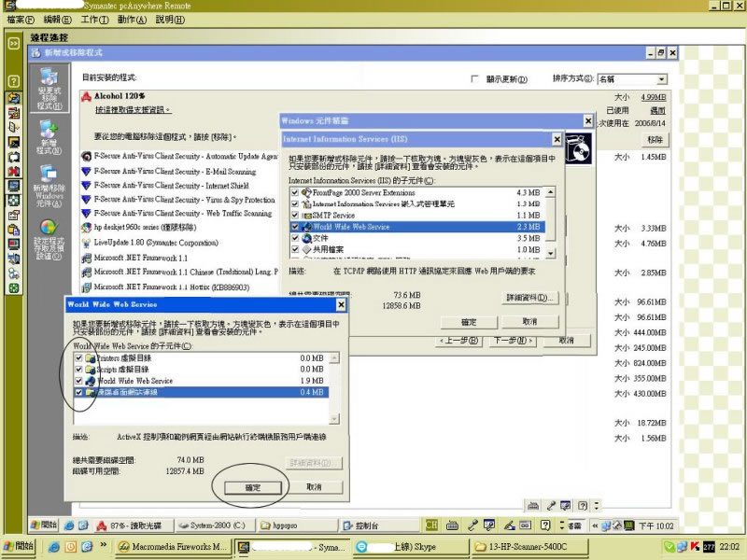Open floating language bar options arrow
The height and width of the screenshot is (560, 747).
(x=597, y=506)
